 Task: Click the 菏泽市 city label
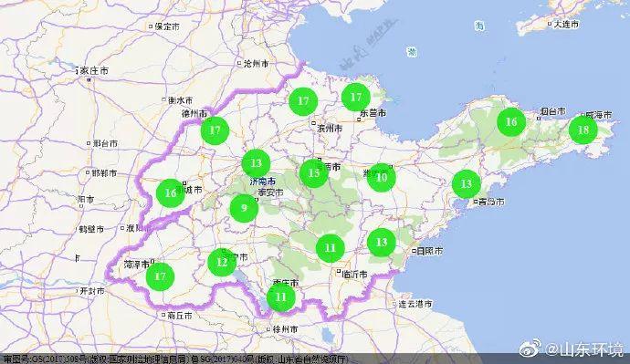click(x=137, y=264)
